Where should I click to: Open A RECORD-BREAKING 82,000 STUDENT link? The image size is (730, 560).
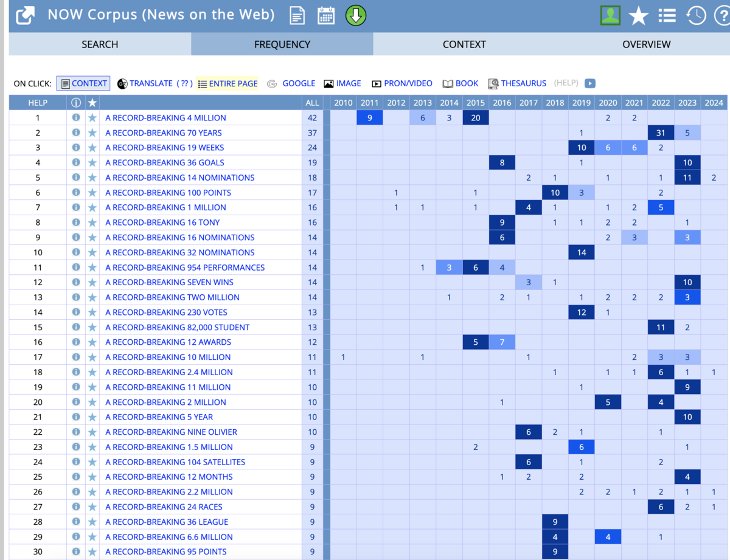[x=178, y=327]
